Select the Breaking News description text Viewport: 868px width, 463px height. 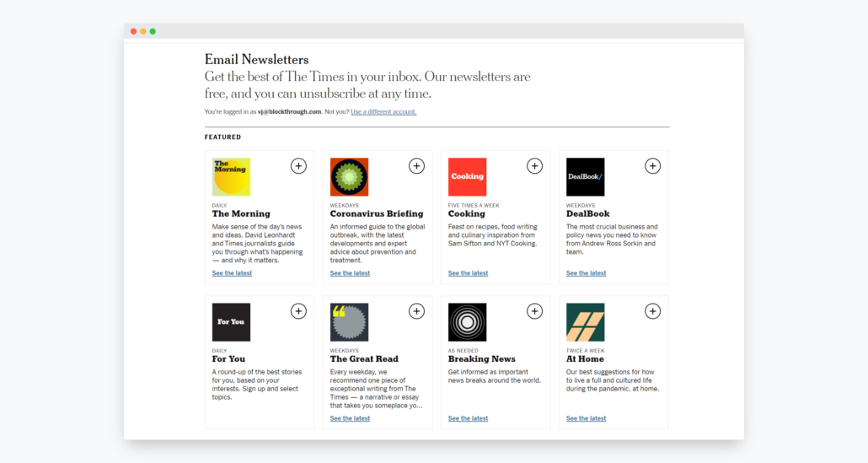click(495, 376)
